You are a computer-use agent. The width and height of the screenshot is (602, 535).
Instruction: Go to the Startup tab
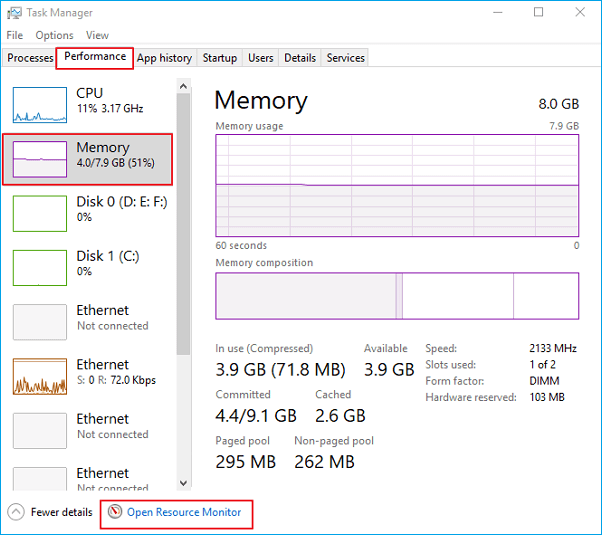point(219,58)
